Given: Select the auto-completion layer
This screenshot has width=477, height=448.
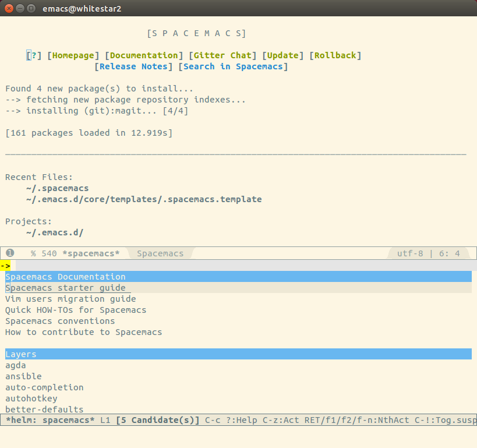Looking at the screenshot, I should 44,387.
